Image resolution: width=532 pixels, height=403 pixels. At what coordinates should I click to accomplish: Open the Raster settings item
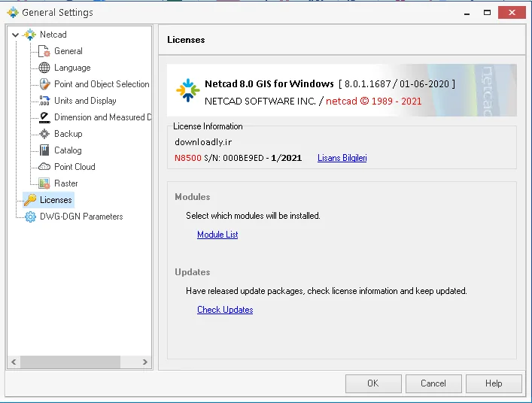tap(65, 183)
